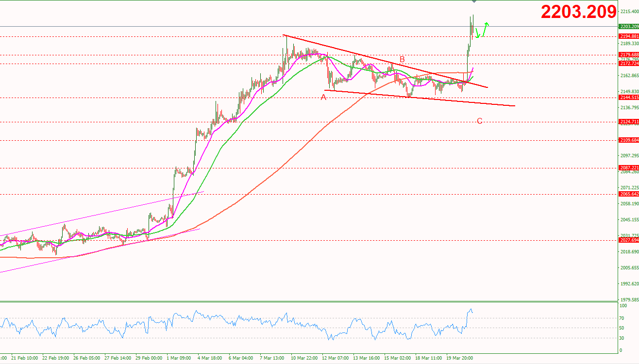Click the 12 Mar 07:00 time label
Screen dimensions: 639x364
[x=335, y=358]
